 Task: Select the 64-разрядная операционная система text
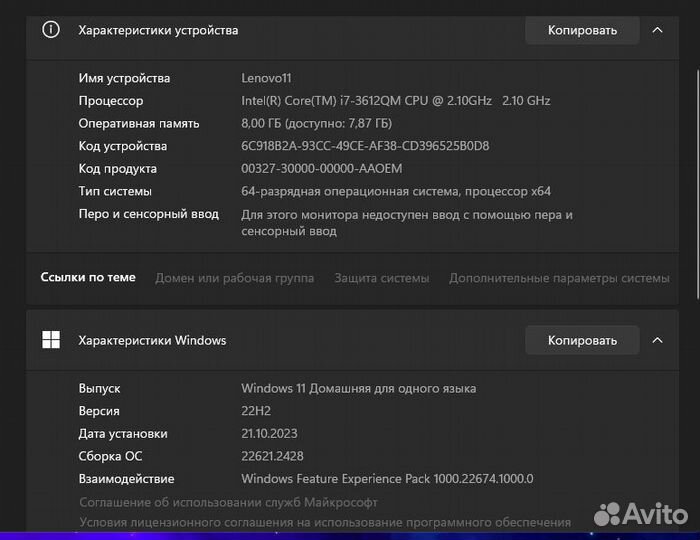point(396,191)
